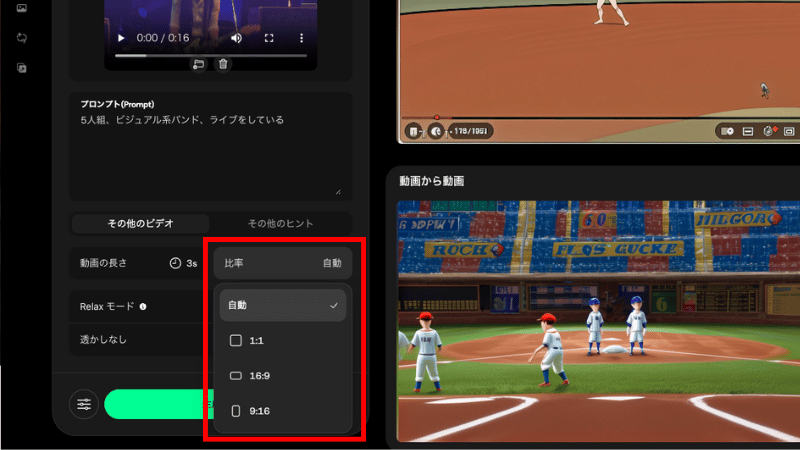
Task: Click the loop arrows icon in the sidebar
Action: click(x=21, y=38)
